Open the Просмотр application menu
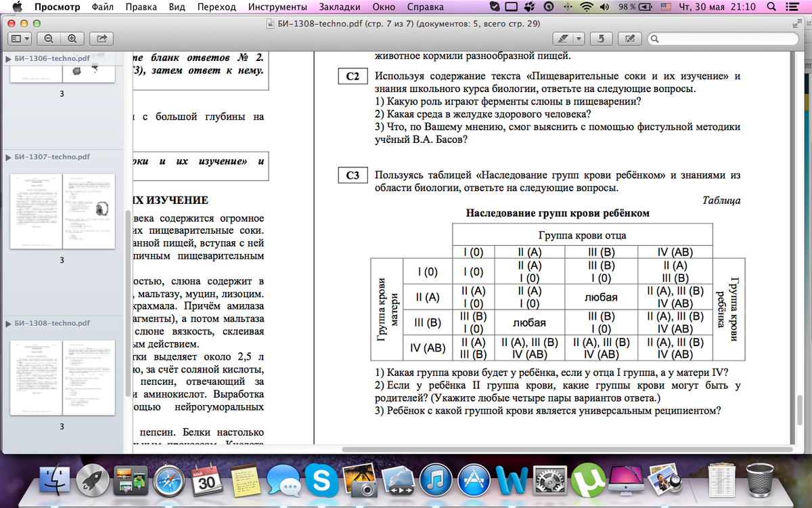 pos(58,7)
